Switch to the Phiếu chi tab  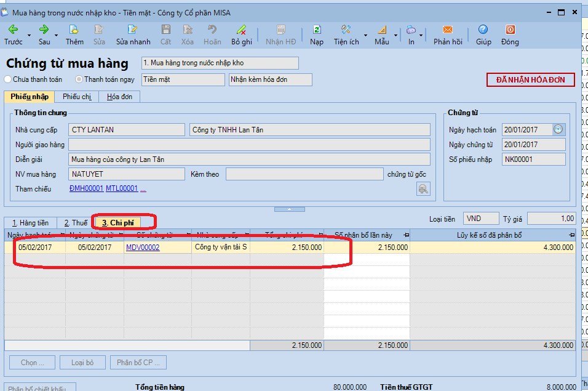click(x=77, y=97)
